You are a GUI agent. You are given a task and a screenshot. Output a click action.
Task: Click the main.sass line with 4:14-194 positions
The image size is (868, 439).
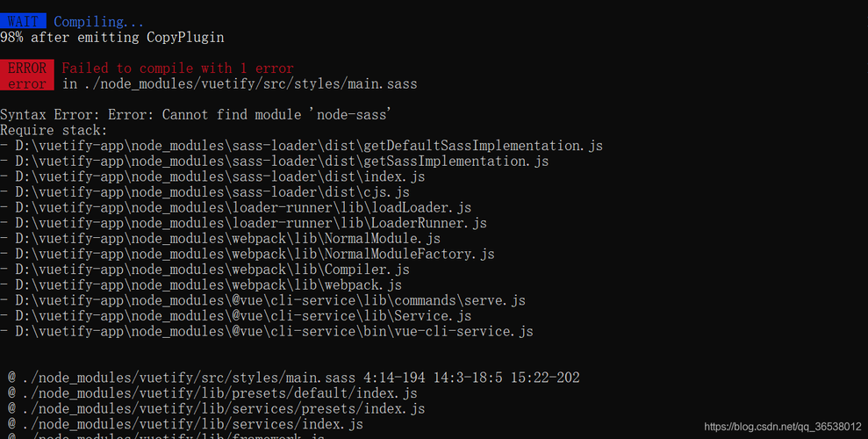[x=294, y=378]
